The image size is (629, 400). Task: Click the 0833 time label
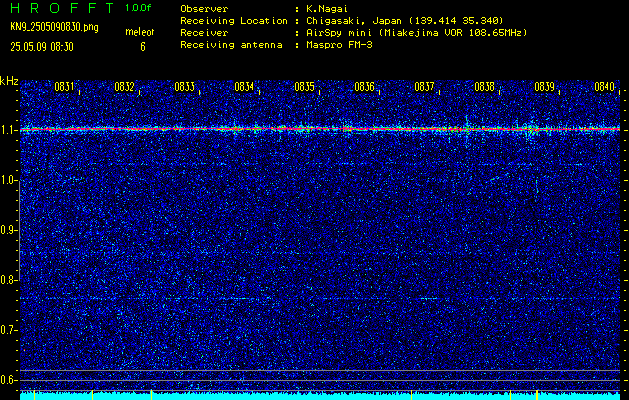[x=185, y=87]
